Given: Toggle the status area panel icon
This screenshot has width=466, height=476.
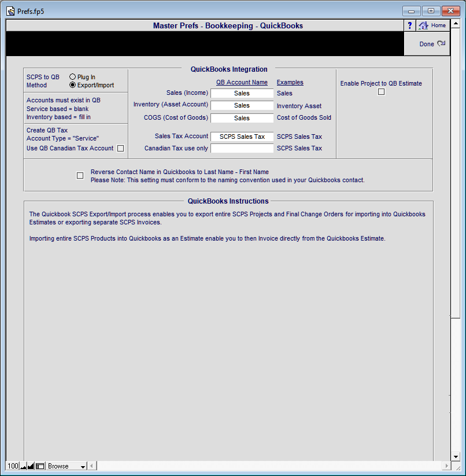Looking at the screenshot, I should point(40,466).
